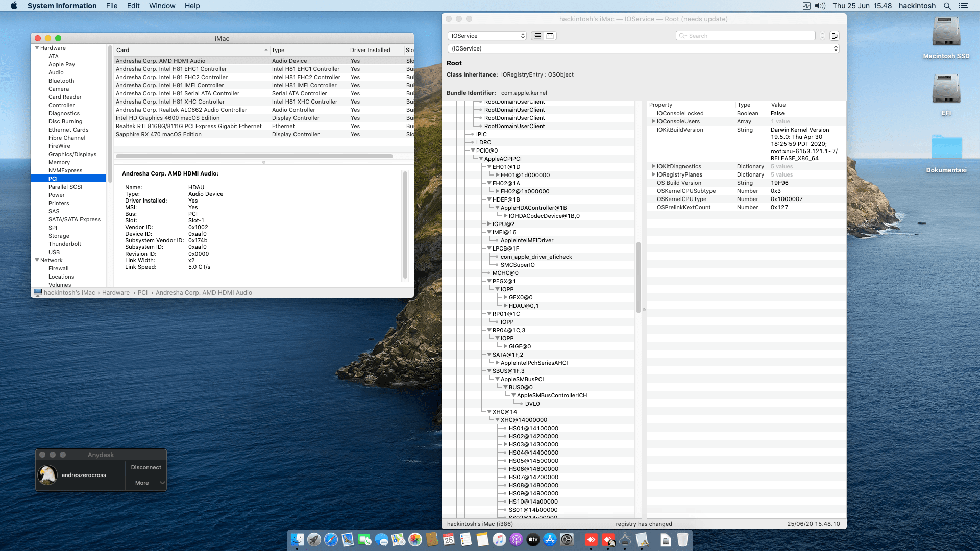Collapse Network section in sidebar
The height and width of the screenshot is (551, 980).
(x=37, y=260)
